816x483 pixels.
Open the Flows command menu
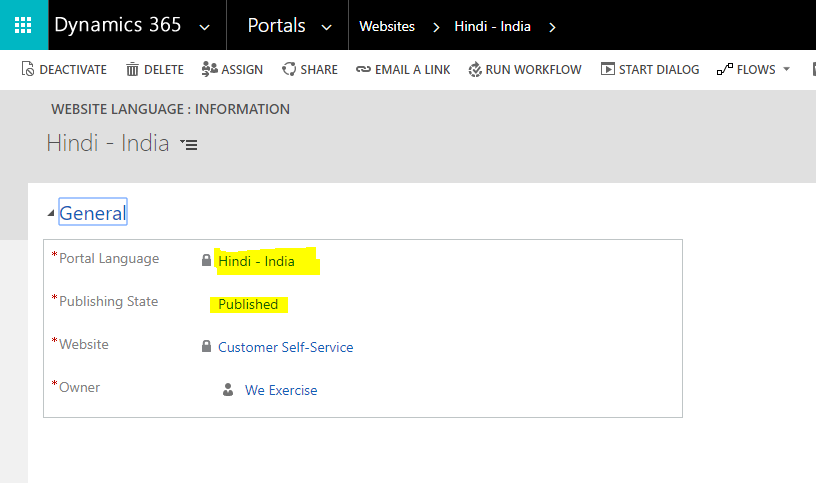pos(753,69)
